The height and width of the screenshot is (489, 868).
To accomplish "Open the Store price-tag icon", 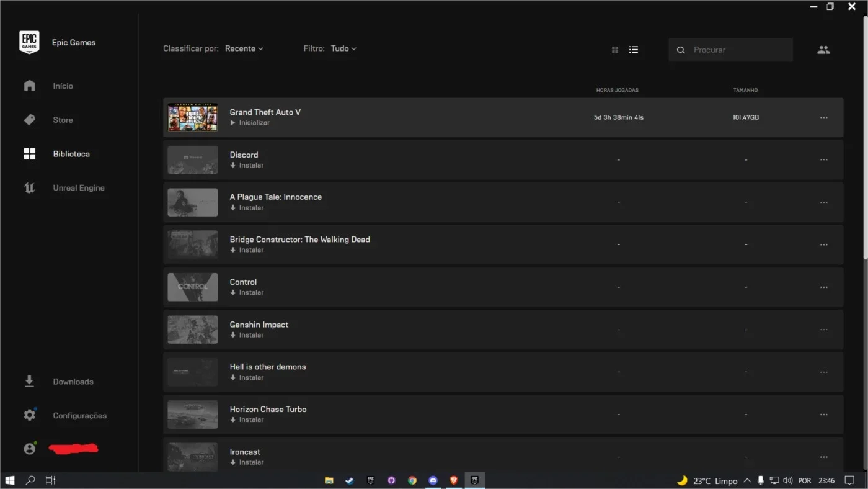I will (30, 120).
